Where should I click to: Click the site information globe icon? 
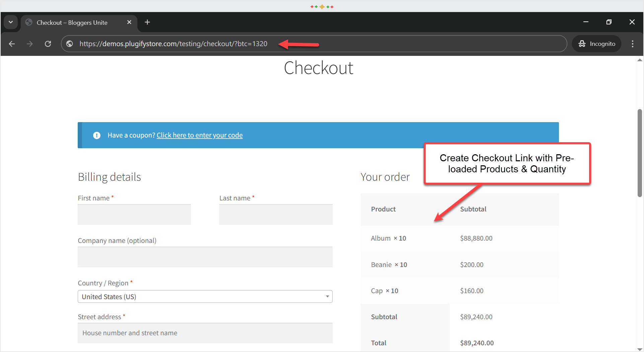69,43
